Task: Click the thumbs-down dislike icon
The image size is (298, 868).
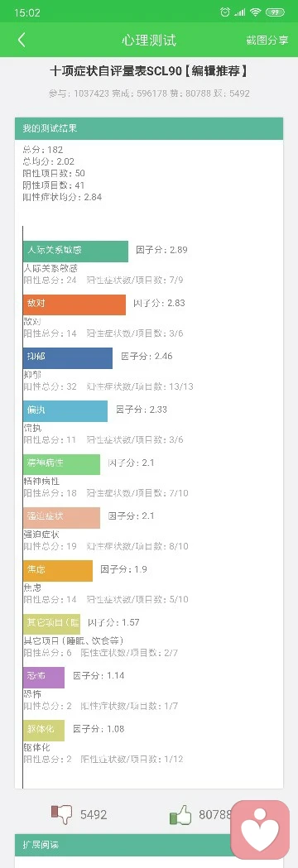Action: coord(62,813)
